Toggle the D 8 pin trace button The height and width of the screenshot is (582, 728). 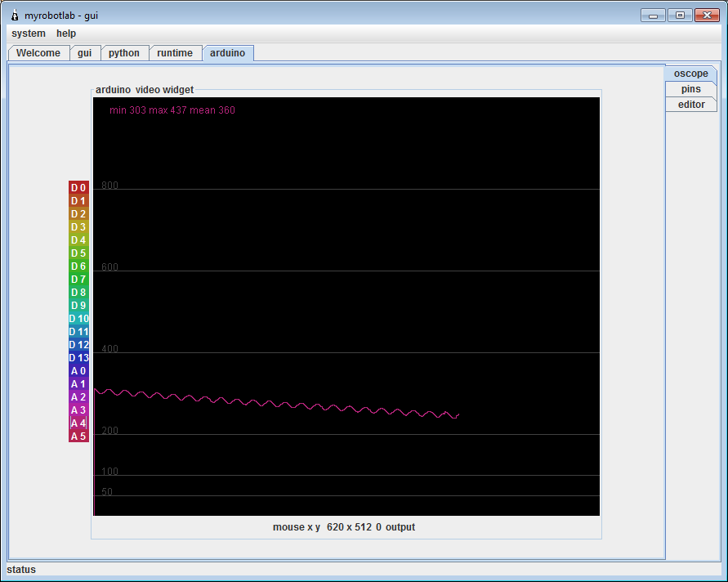click(78, 292)
